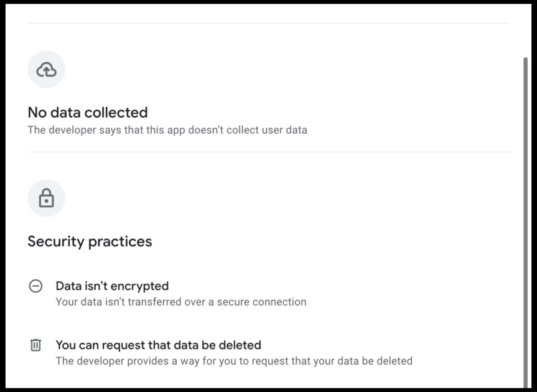Image resolution: width=537 pixels, height=392 pixels.
Task: Click the word 'practices' in the heading
Action: (x=123, y=241)
